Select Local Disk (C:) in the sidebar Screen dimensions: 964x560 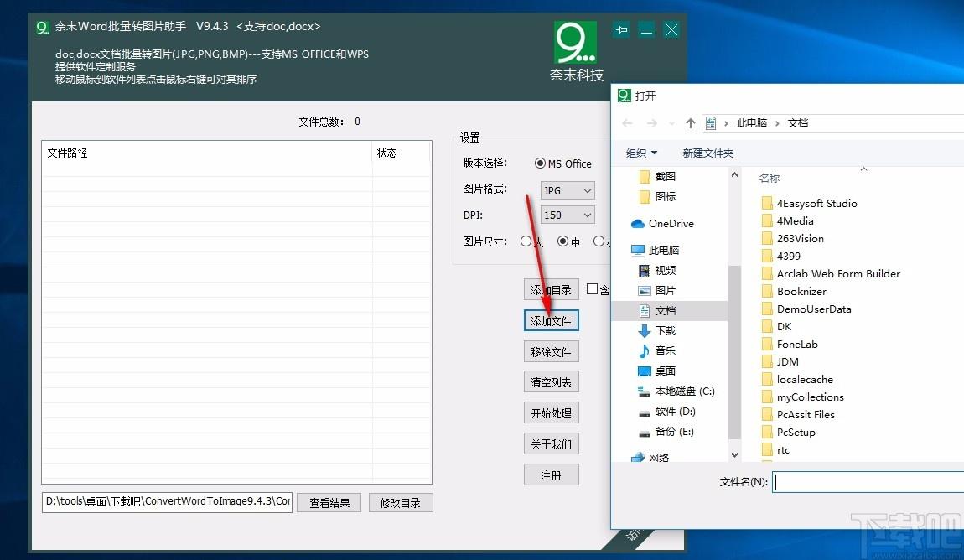click(x=684, y=391)
